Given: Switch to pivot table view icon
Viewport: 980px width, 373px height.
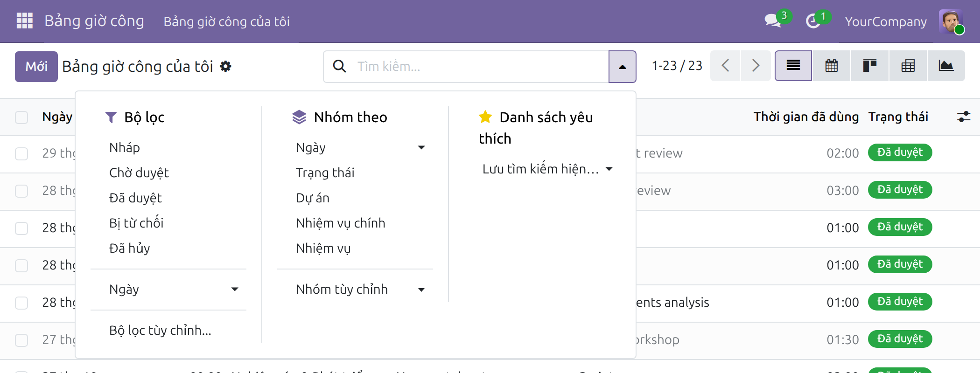Looking at the screenshot, I should (x=908, y=66).
